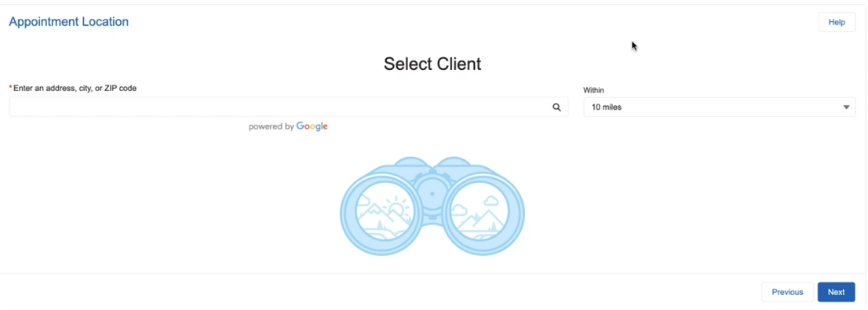Click the powered by text

click(272, 127)
